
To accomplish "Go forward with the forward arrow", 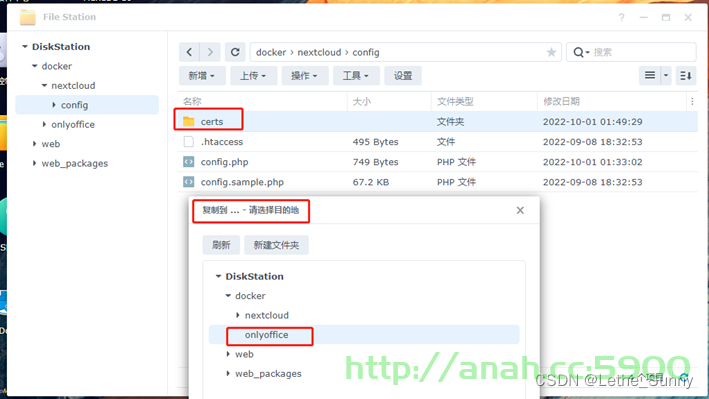I will click(210, 52).
